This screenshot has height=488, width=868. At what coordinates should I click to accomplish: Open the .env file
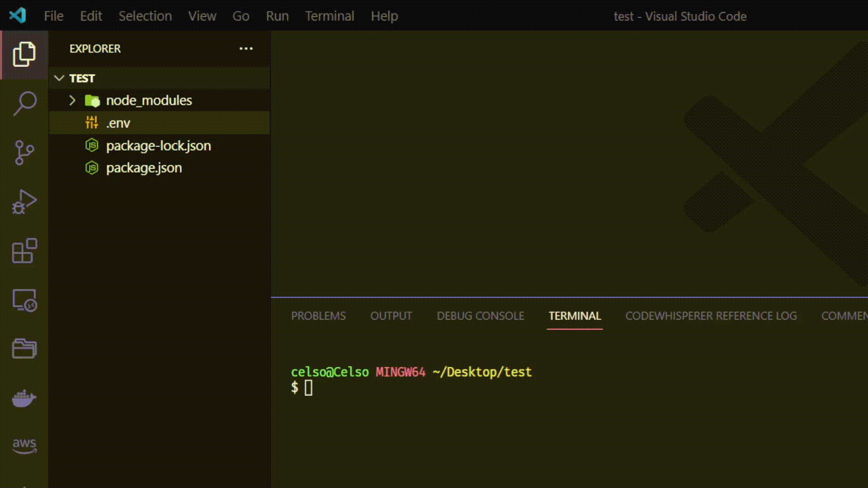(x=118, y=123)
